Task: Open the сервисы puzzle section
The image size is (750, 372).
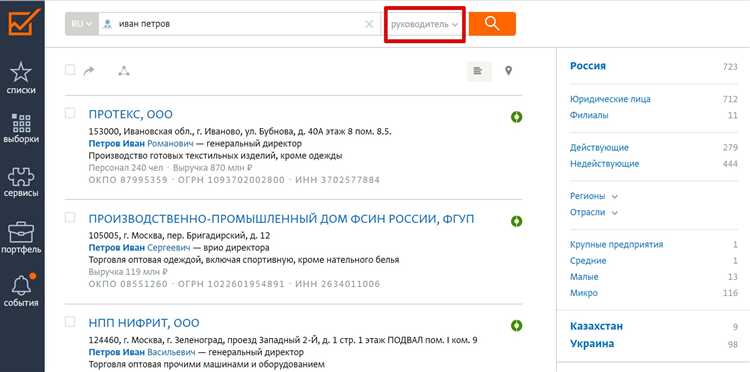Action: click(x=21, y=182)
